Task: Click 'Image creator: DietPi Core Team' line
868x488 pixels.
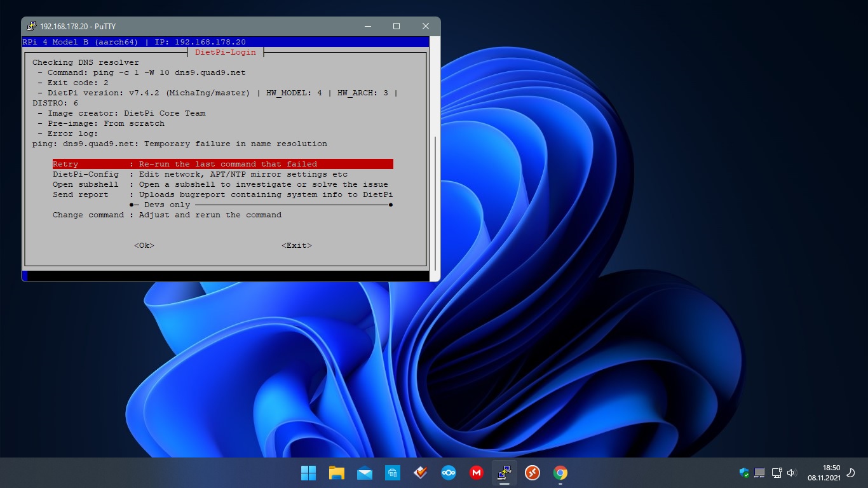Action: 121,113
